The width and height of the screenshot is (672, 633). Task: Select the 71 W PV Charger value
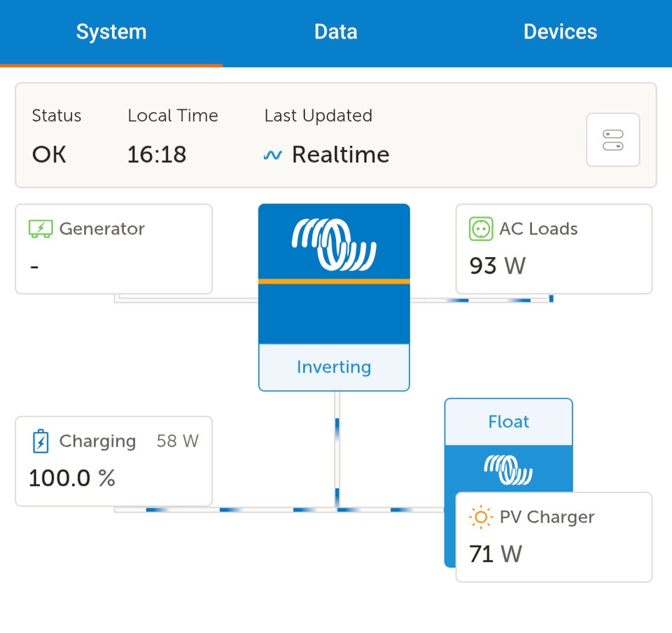click(496, 554)
